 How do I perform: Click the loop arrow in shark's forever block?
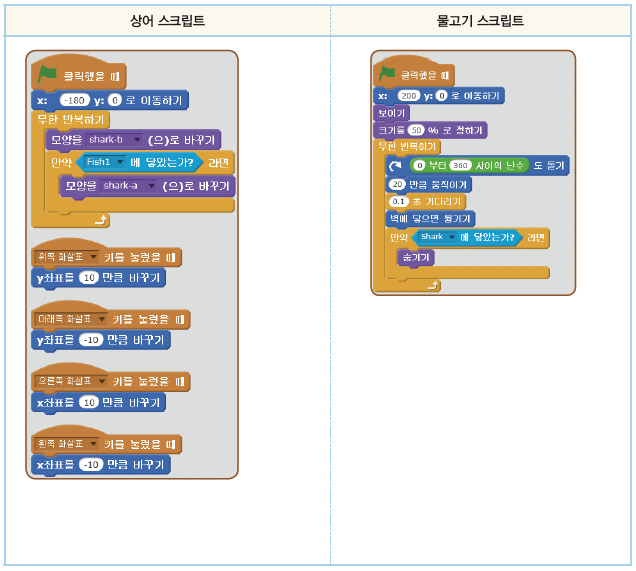100,218
